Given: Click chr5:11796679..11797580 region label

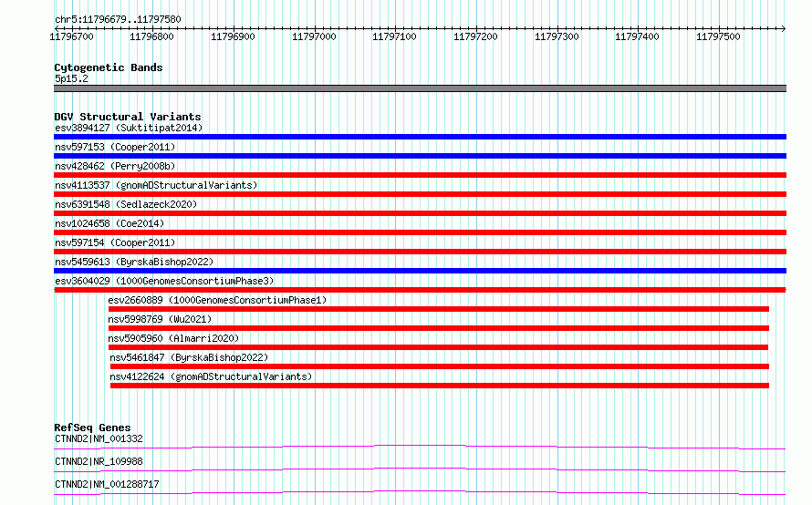Looking at the screenshot, I should click(118, 20).
